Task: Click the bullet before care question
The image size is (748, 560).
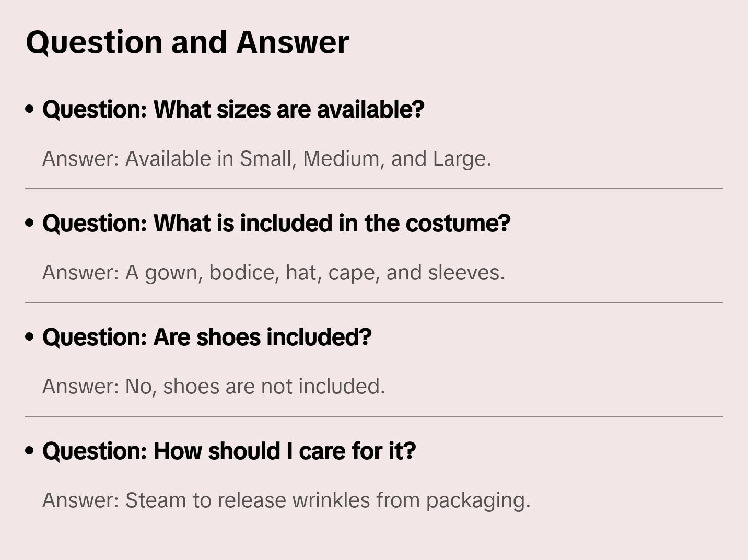Action: point(30,451)
